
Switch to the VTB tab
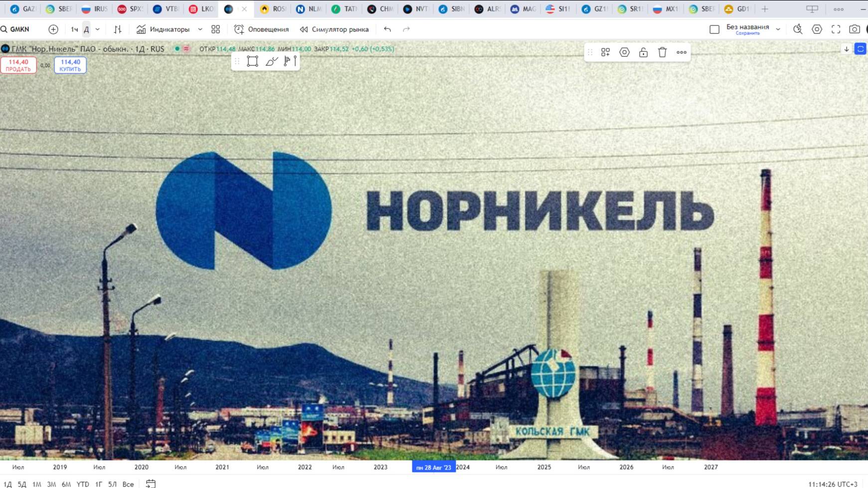coord(166,9)
